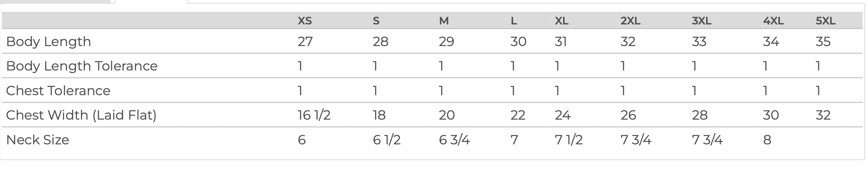Click the 3XL neck size value 7 3/4

click(707, 140)
